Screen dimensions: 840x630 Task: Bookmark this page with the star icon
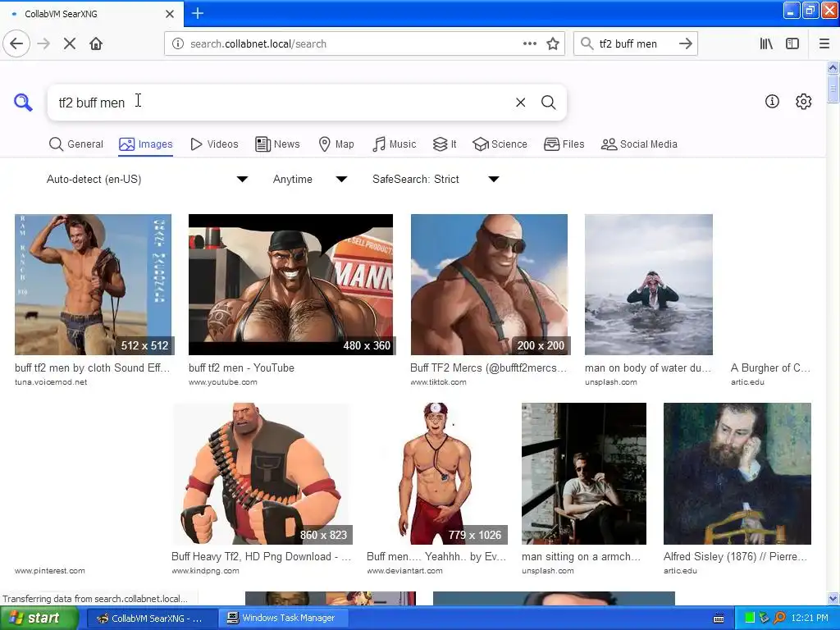pos(553,44)
